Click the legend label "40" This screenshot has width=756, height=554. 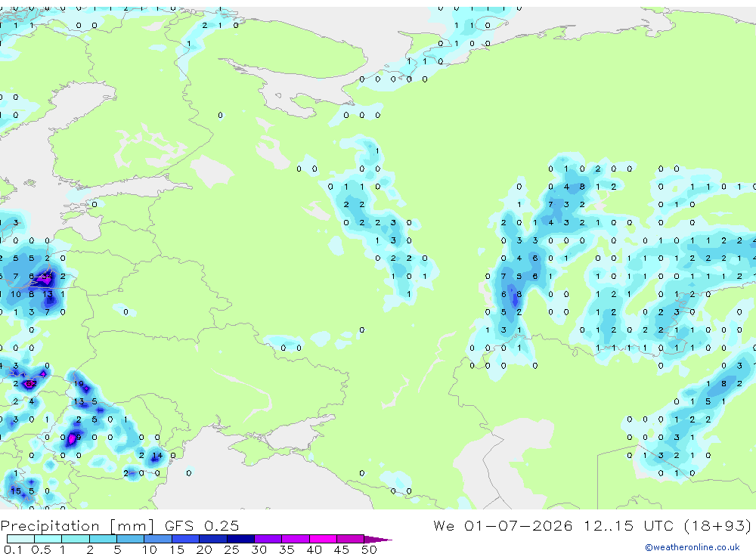pos(314,549)
